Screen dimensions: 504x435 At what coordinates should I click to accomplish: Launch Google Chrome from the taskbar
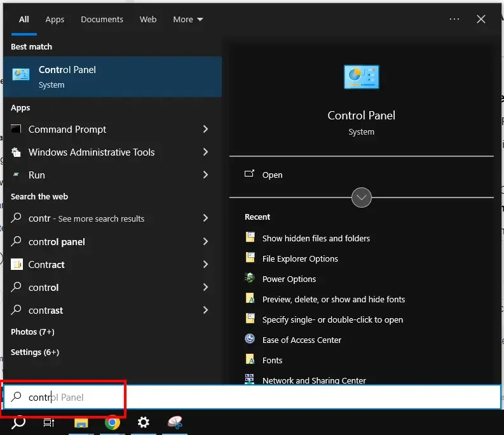coord(112,422)
